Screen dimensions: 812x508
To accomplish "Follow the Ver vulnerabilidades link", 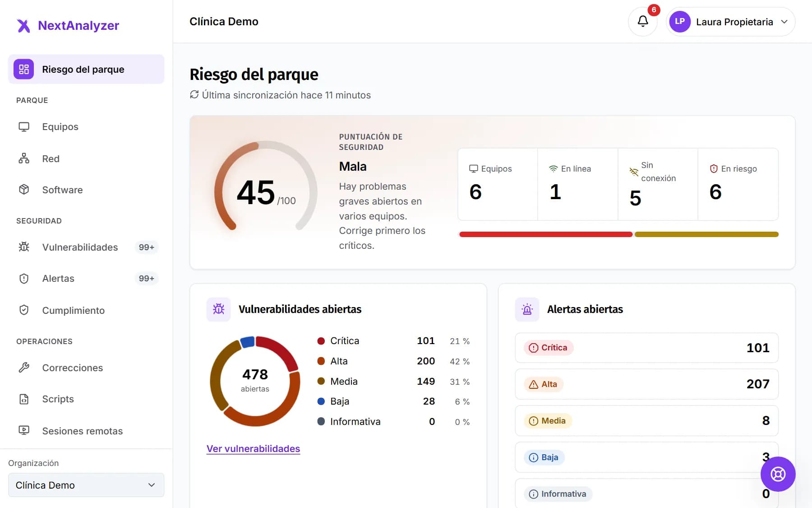I will click(253, 449).
